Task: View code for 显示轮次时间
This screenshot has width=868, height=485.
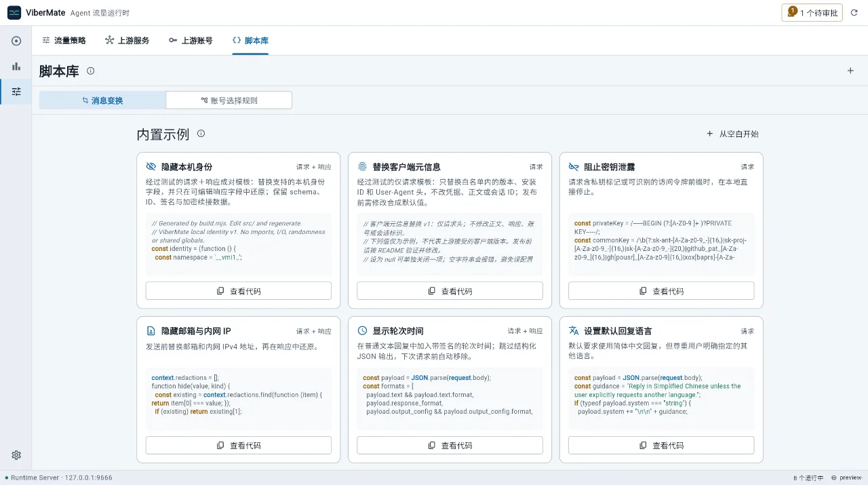Action: 450,446
